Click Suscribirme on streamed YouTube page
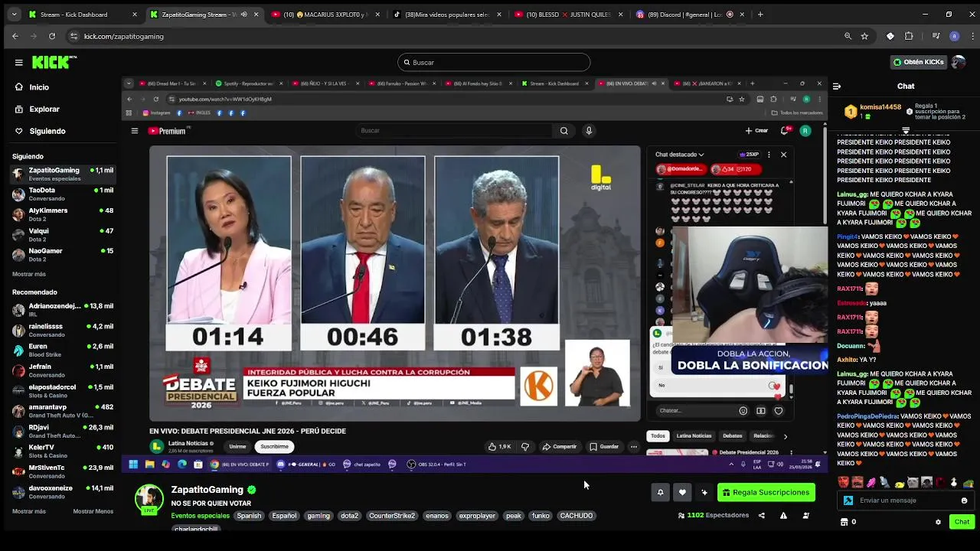Viewport: 980px width, 551px height. click(274, 447)
